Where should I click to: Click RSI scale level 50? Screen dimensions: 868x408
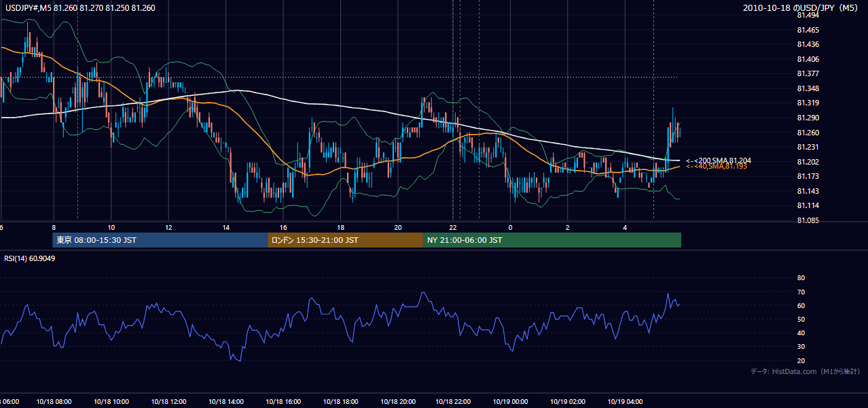point(801,320)
